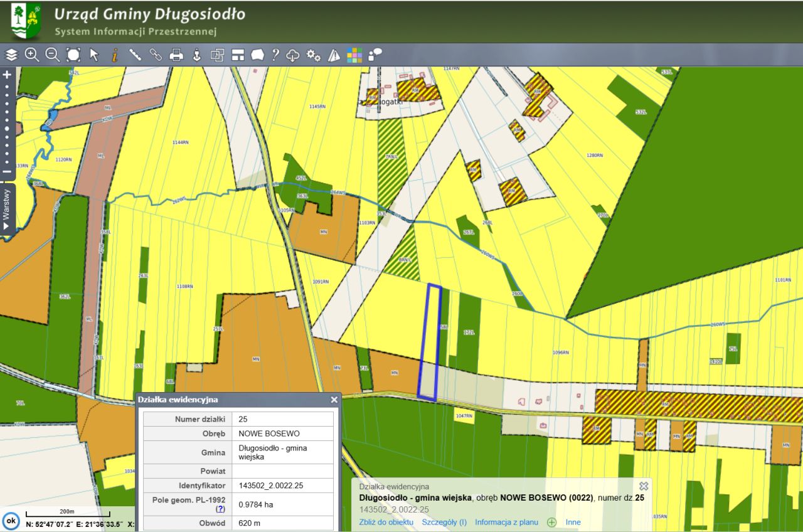The width and height of the screenshot is (803, 532).
Task: Expand options with green plus icon
Action: [552, 522]
